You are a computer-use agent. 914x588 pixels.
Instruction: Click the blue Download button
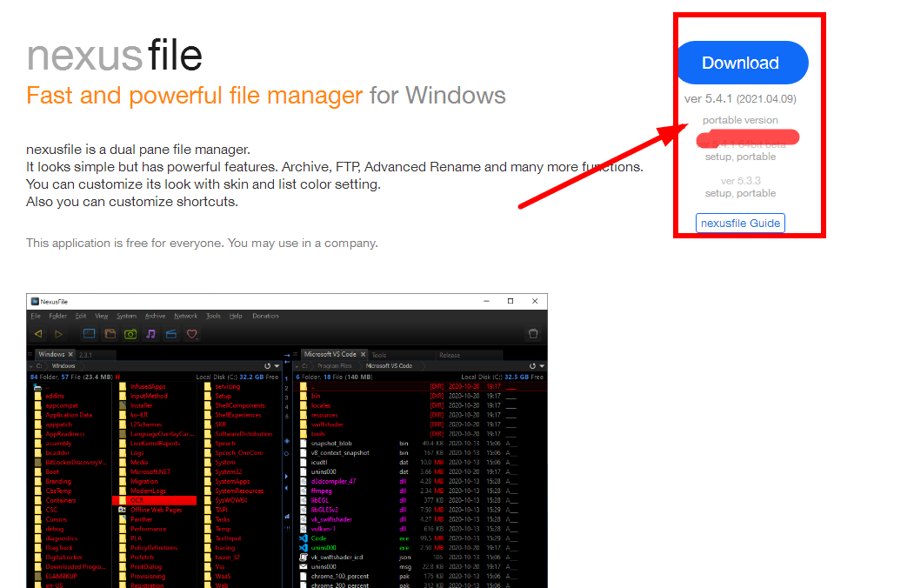pyautogui.click(x=742, y=63)
